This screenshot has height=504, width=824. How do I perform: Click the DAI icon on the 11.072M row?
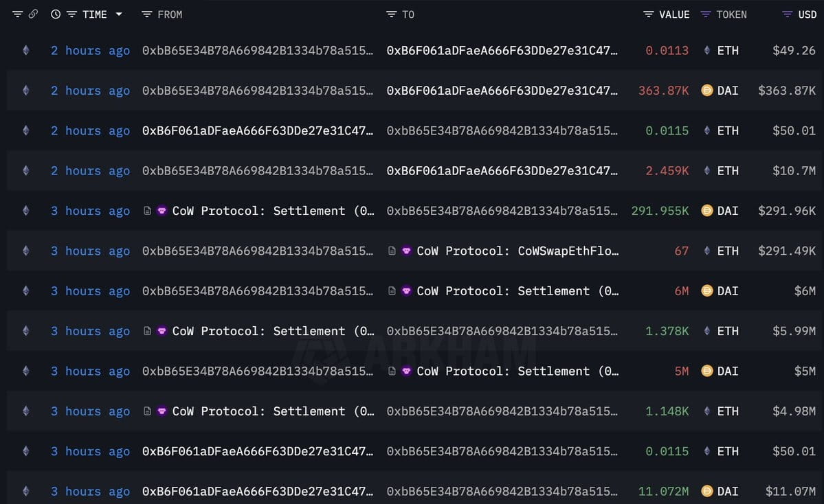706,491
